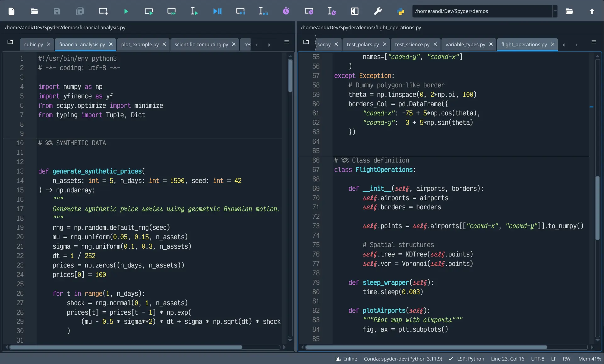Viewport: 604px width, 364px height.
Task: Click the LSP: Python status
Action: (466, 359)
